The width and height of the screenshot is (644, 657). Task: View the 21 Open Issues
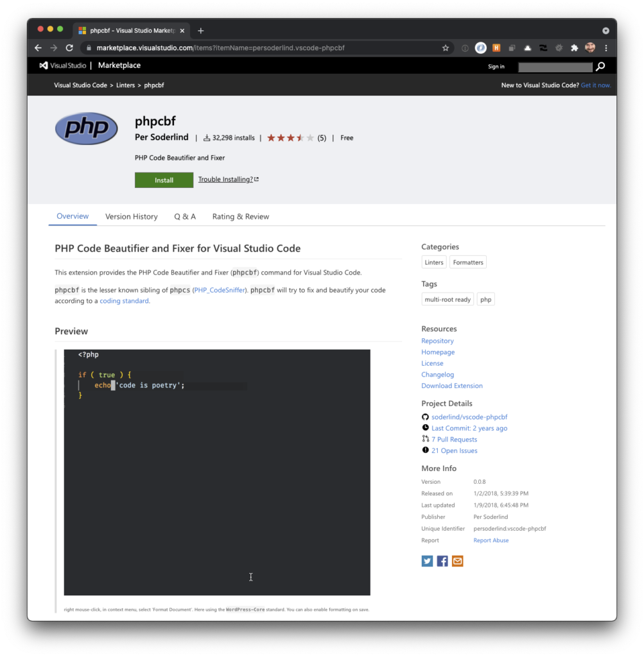point(454,451)
